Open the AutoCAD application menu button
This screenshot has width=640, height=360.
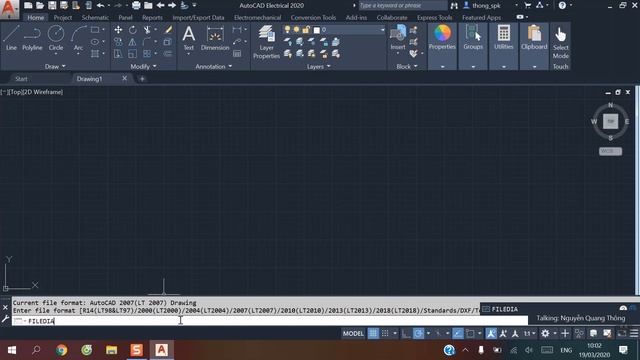coord(9,9)
